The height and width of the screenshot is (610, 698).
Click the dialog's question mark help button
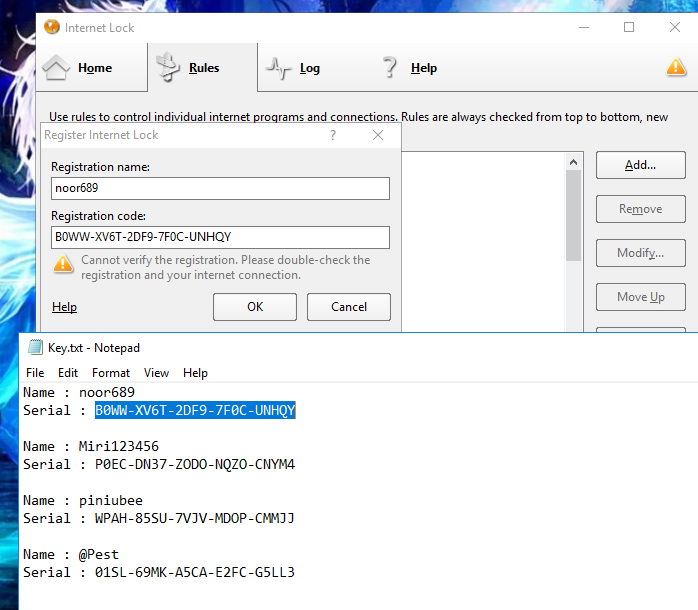pyautogui.click(x=333, y=135)
